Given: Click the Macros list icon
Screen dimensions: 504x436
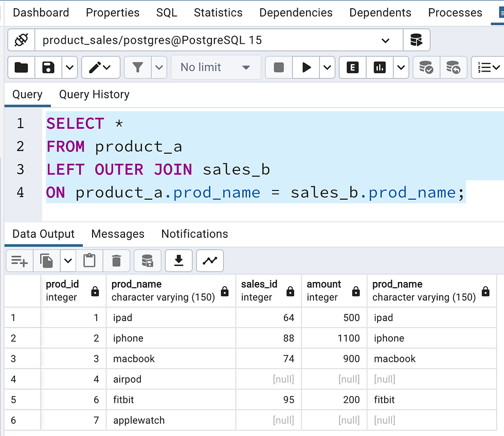Looking at the screenshot, I should point(488,67).
